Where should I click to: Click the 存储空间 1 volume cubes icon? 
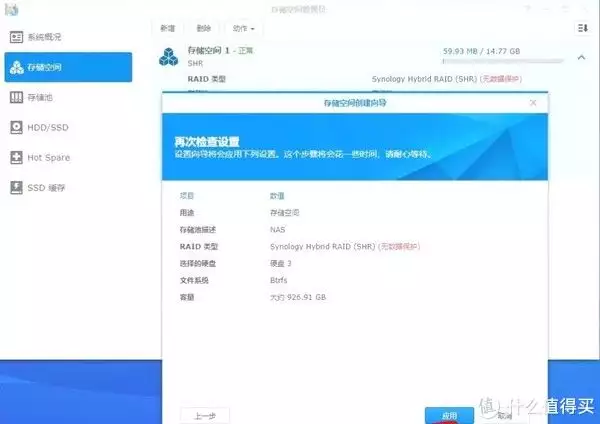[x=168, y=57]
